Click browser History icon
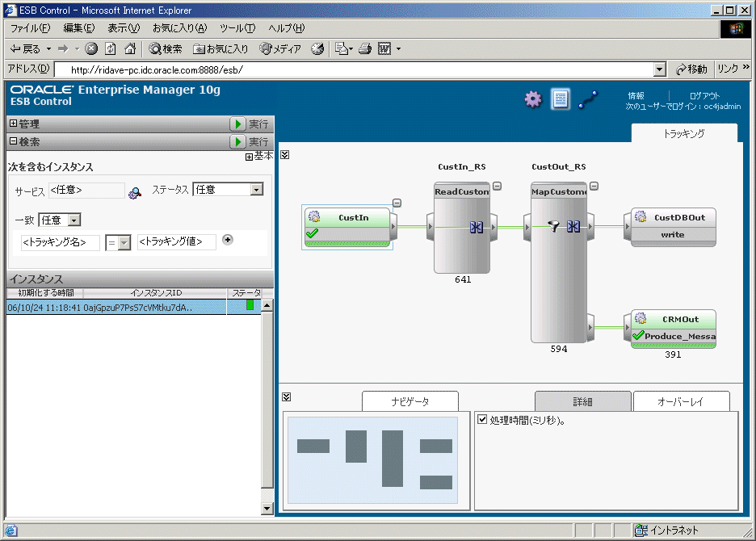 click(x=317, y=48)
